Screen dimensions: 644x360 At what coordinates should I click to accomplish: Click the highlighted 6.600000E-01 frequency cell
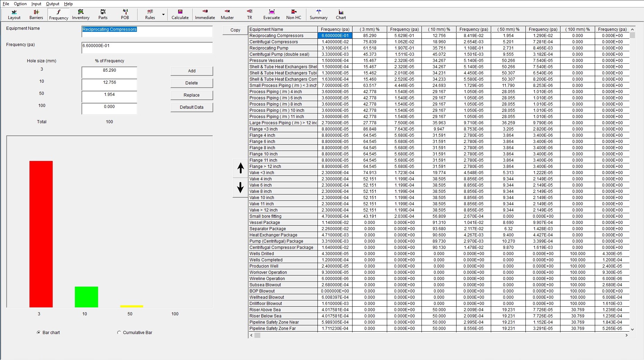335,36
